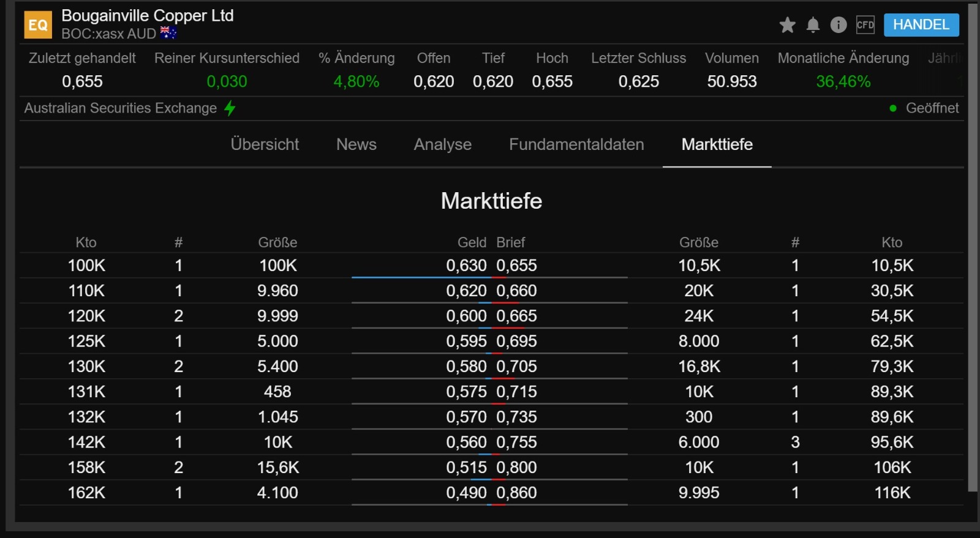Click ask size 9.995
Viewport: 980px width, 538px height.
[699, 493]
